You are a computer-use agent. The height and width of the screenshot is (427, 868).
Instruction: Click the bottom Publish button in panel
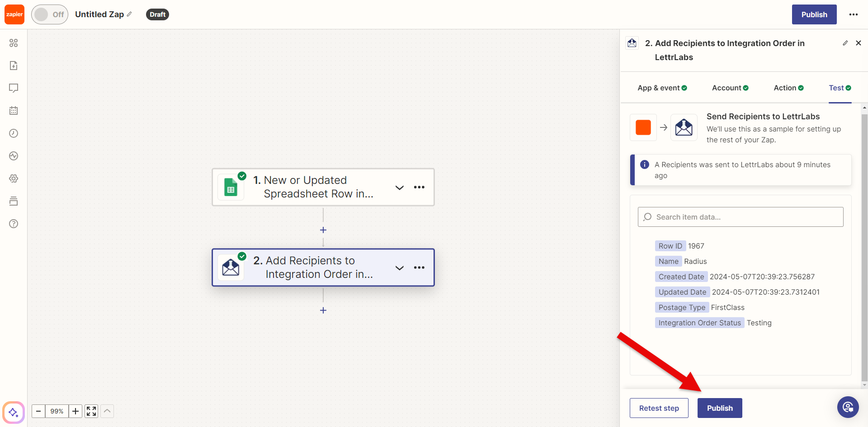coord(720,408)
